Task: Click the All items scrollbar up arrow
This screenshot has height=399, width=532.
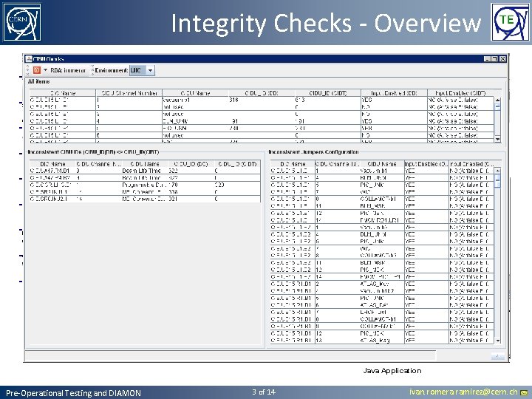Action: coord(497,100)
